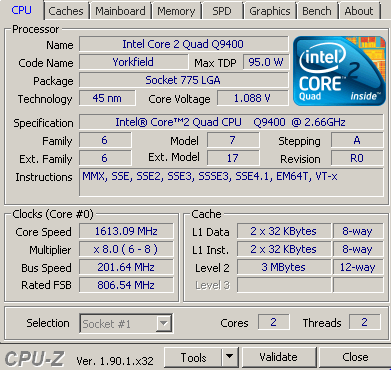Image resolution: width=391 pixels, height=370 pixels.
Task: Switch to the CPU tab
Action: pyautogui.click(x=22, y=10)
